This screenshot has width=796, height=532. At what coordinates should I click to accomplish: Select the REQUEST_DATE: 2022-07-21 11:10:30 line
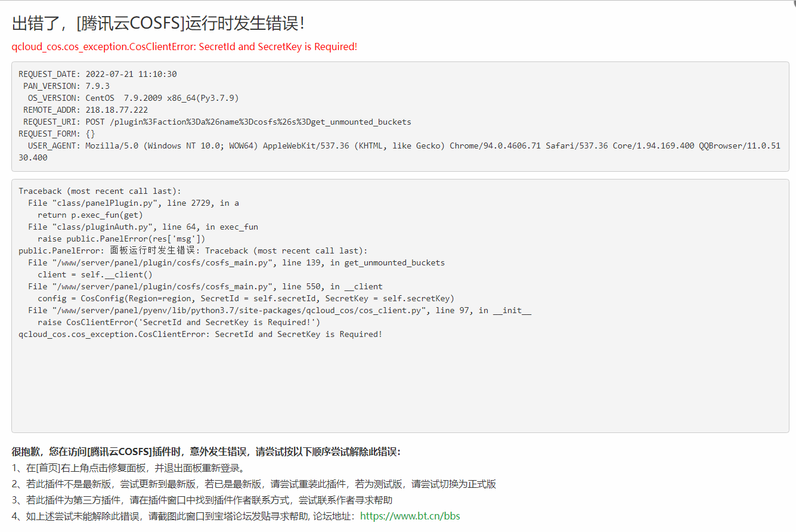[x=98, y=74]
